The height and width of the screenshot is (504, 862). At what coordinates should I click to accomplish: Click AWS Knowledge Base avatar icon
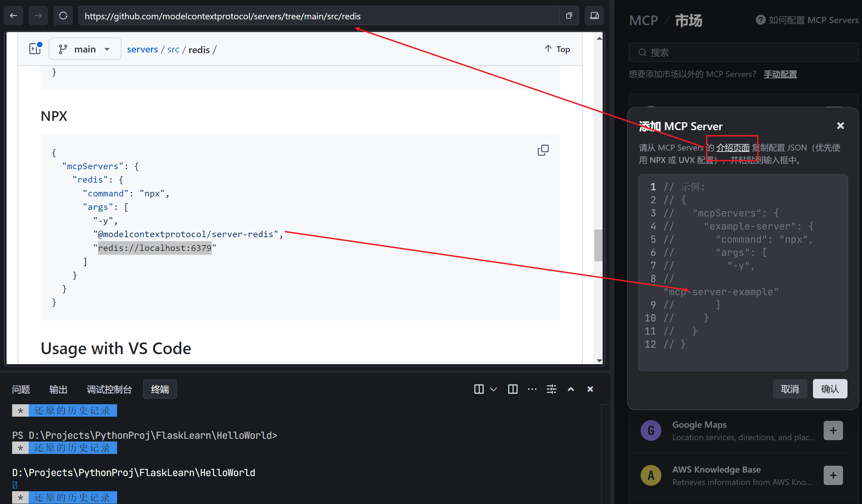tap(651, 475)
